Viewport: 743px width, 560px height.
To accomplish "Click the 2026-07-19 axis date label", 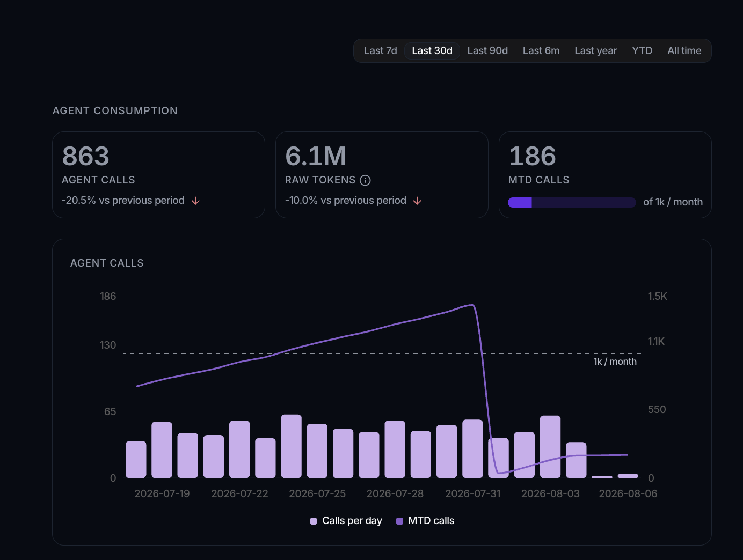I will pos(162,493).
